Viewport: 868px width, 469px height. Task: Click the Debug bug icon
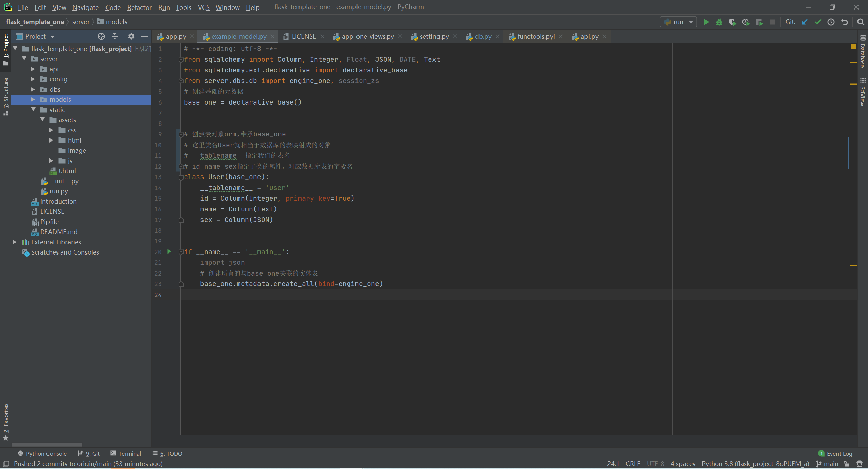point(719,22)
